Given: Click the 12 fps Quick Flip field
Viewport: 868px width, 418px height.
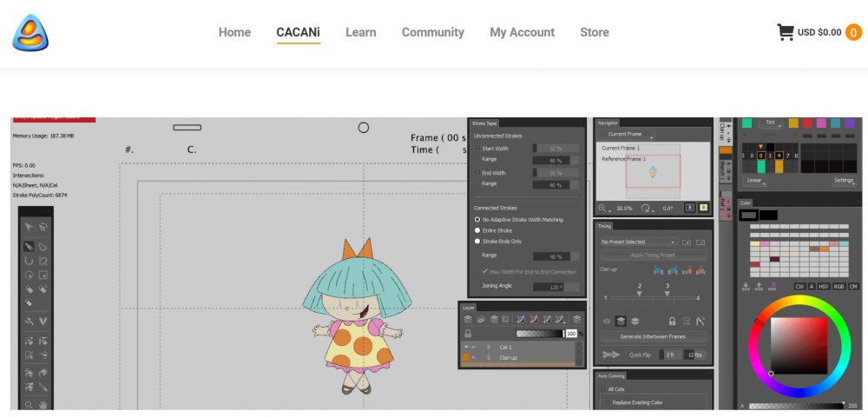Looking at the screenshot, I should click(x=694, y=355).
